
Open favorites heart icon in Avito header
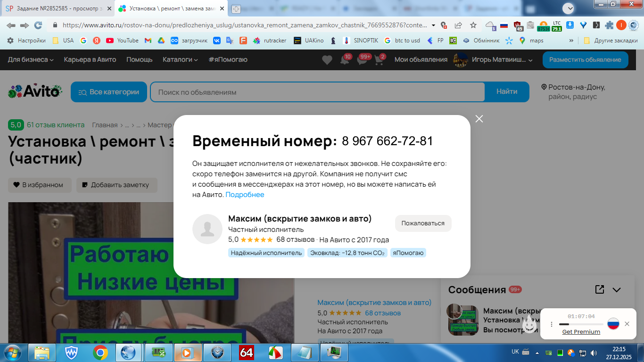327,60
